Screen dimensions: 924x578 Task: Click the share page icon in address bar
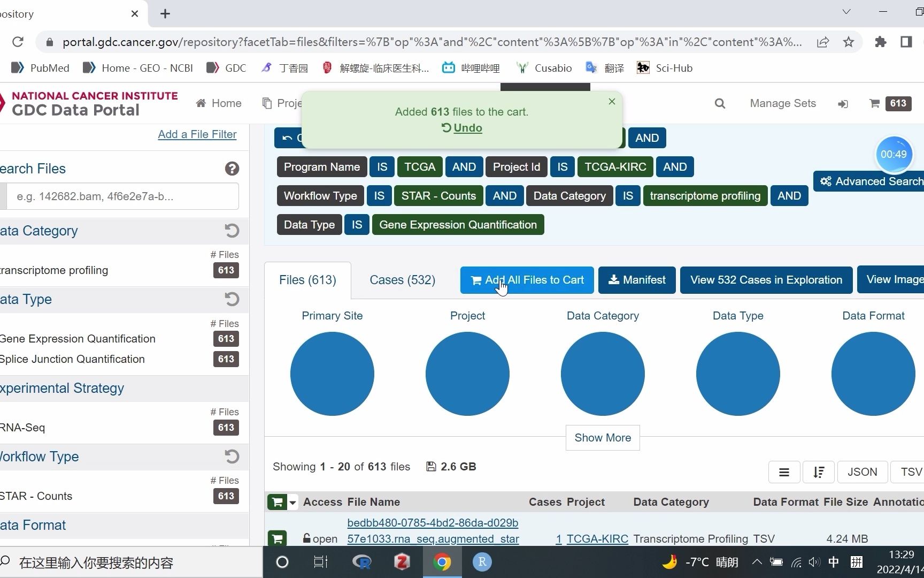point(823,42)
